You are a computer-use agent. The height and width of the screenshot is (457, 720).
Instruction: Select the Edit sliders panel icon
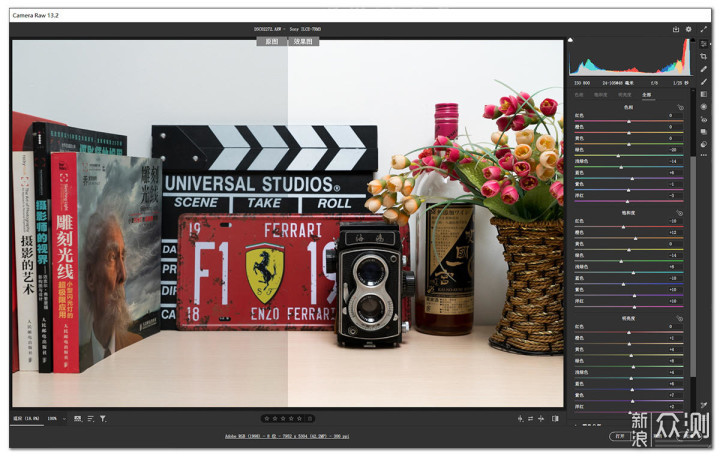(x=703, y=44)
